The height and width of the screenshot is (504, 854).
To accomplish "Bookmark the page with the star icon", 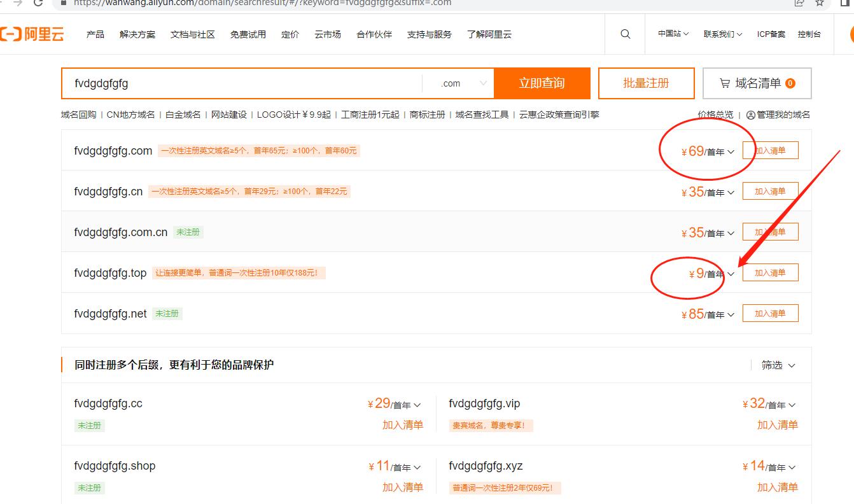I will click(x=819, y=3).
